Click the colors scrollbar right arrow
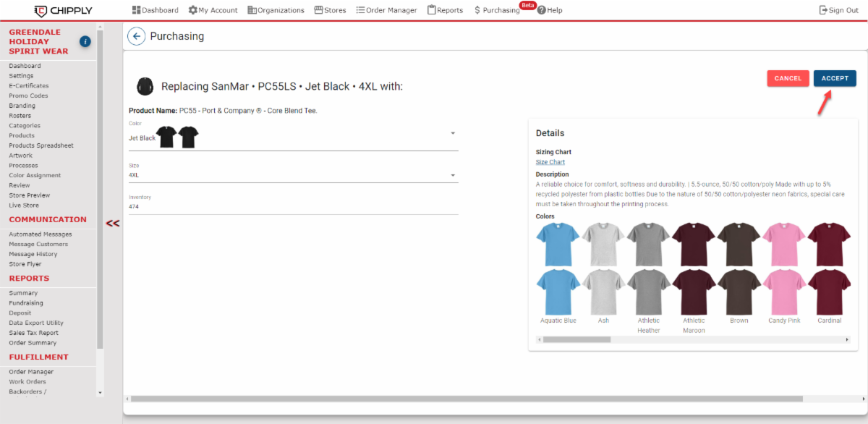Viewport: 868px width, 424px height. 847,339
